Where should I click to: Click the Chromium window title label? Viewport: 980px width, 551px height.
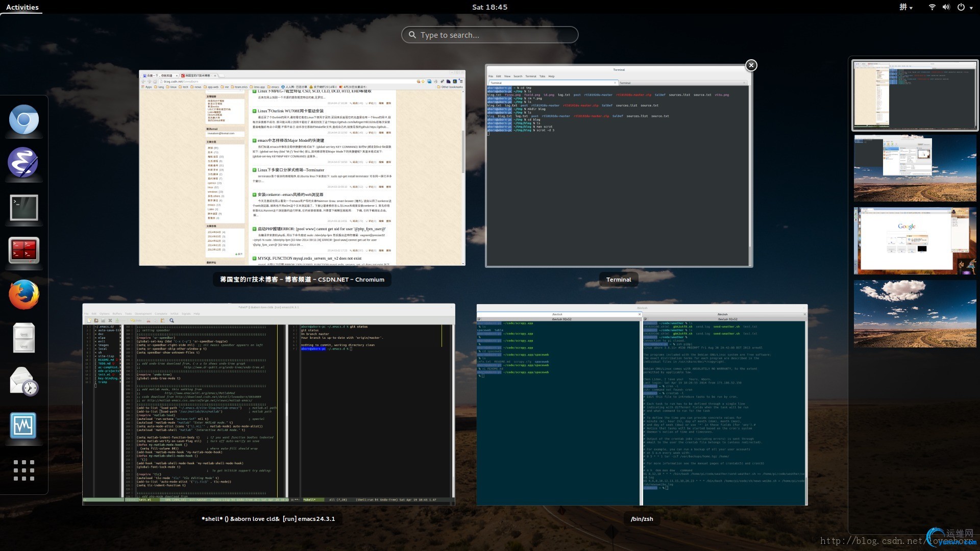(302, 280)
